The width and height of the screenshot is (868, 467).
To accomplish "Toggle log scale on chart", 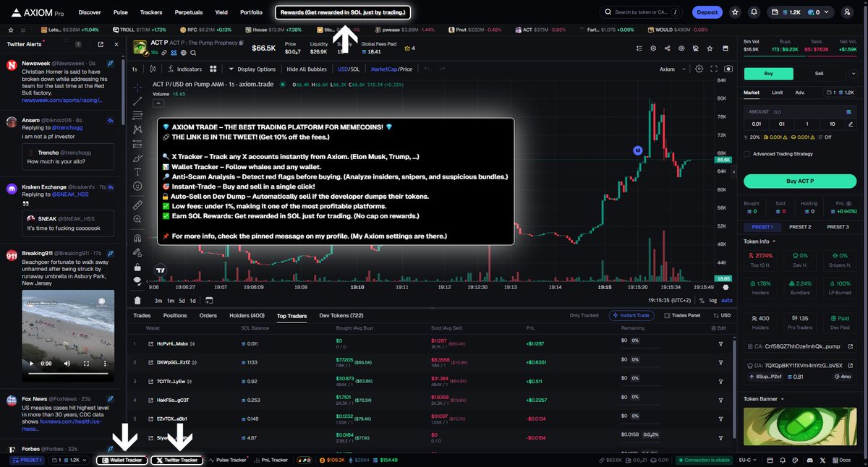I will click(713, 300).
